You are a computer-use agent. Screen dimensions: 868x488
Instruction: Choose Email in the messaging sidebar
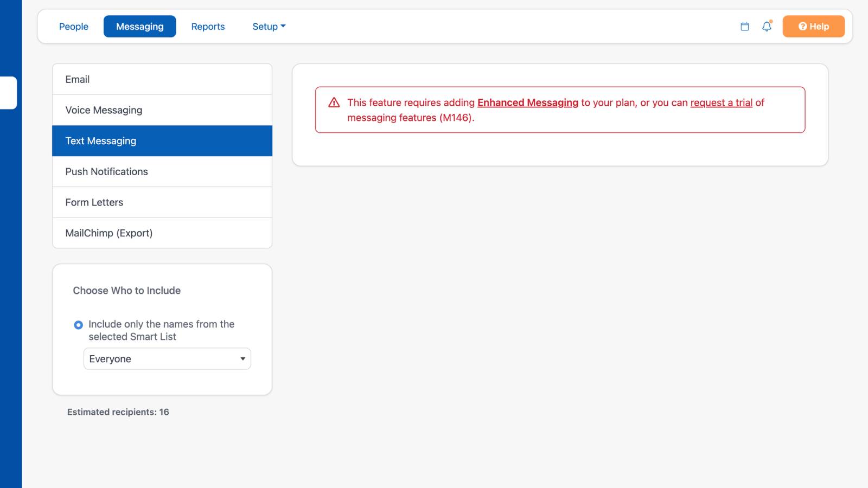162,79
